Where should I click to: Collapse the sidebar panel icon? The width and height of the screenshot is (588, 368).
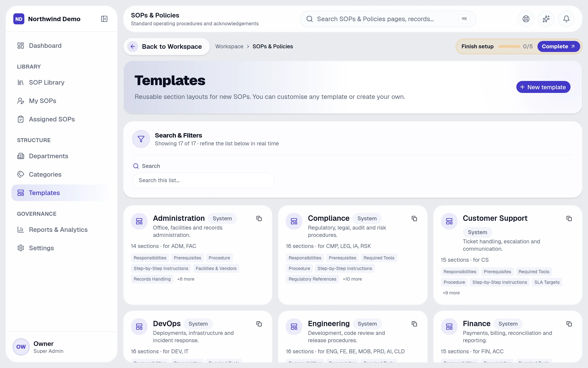click(104, 19)
